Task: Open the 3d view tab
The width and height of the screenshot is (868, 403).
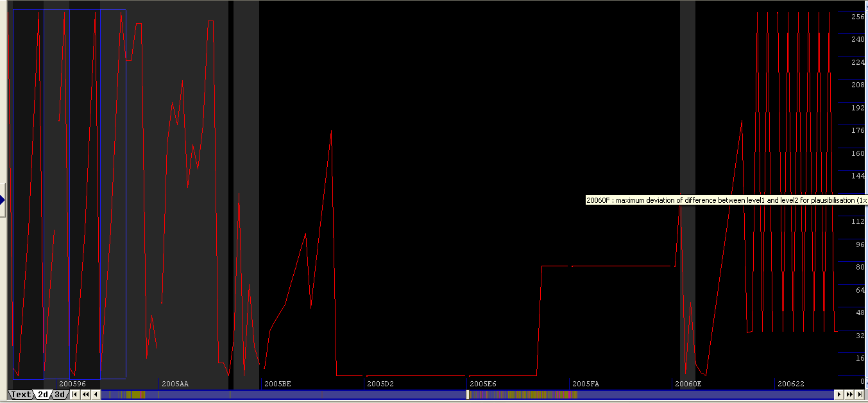Action: pos(60,395)
